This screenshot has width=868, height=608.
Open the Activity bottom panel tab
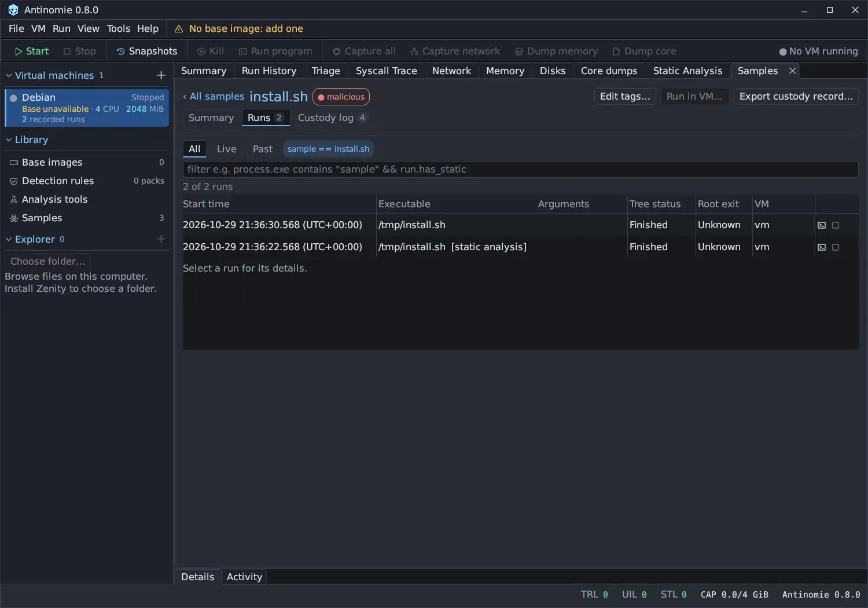point(244,577)
